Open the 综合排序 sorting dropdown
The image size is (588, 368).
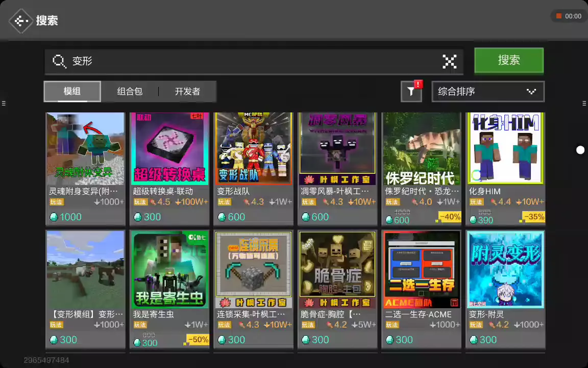coord(488,91)
